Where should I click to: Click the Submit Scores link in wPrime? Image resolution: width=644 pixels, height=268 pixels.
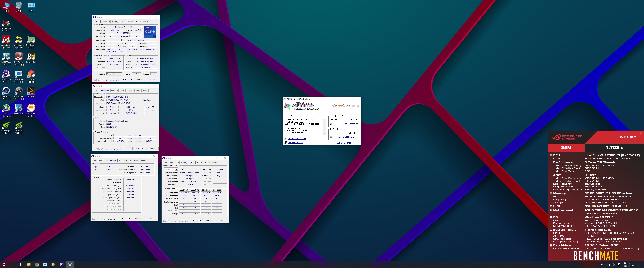[344, 143]
